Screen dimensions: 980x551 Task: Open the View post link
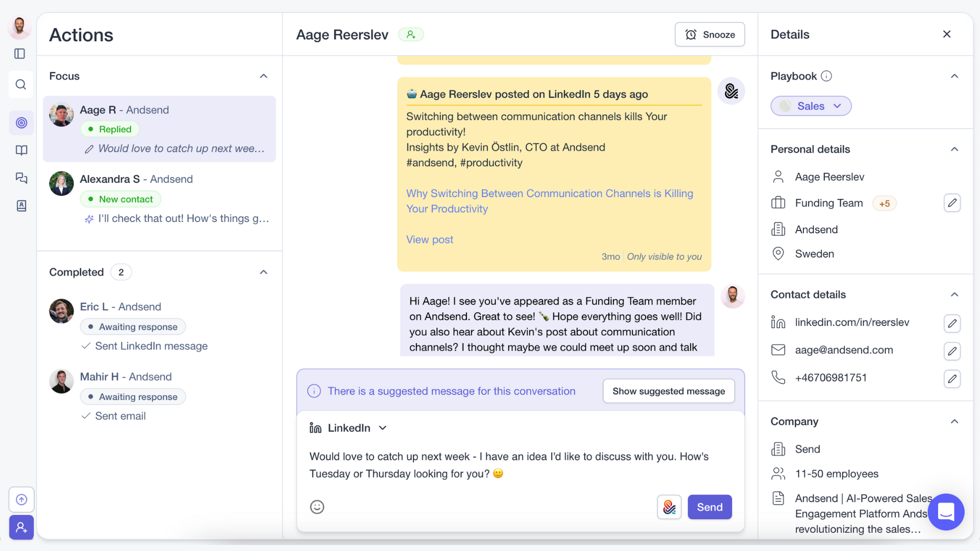point(429,240)
